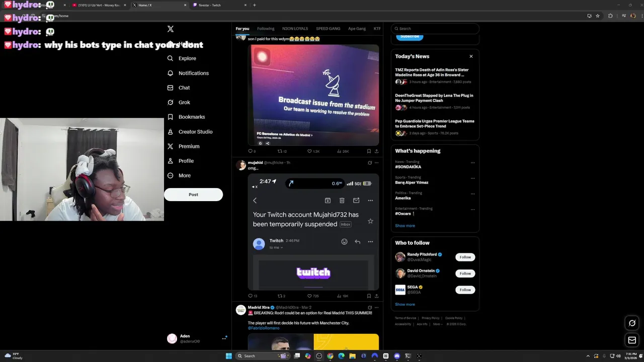Open Discord from the taskbar
Viewport: 644px width, 362px height.
coord(397,356)
